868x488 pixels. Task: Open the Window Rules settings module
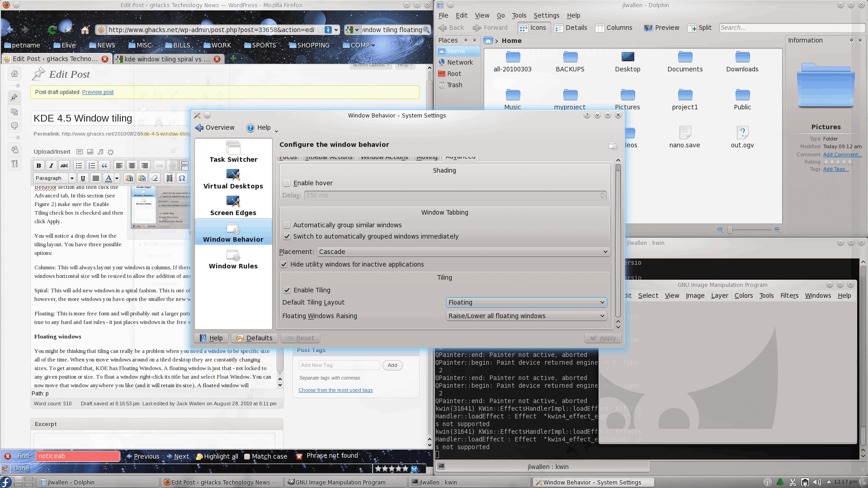pos(233,259)
